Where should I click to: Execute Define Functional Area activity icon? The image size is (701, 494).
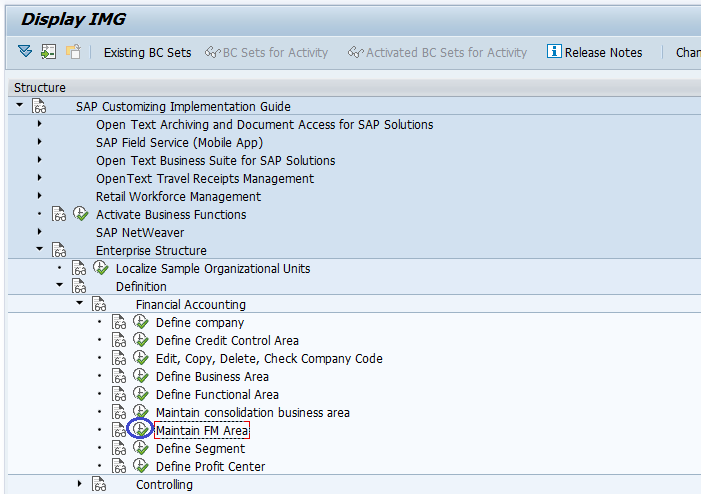141,394
